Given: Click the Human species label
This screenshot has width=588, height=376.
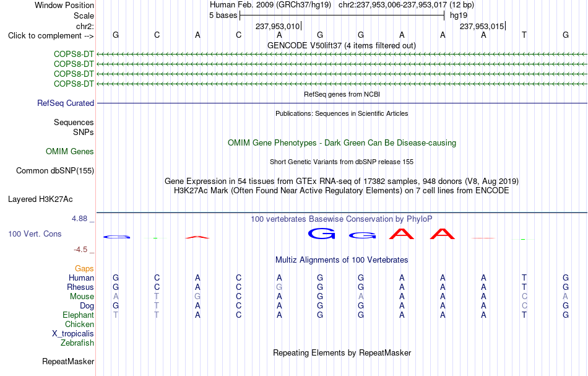Looking at the screenshot, I should pos(81,278).
